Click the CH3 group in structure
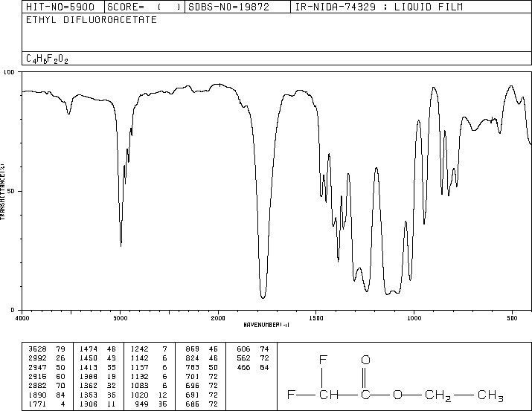The height and width of the screenshot is (411, 532). point(490,395)
